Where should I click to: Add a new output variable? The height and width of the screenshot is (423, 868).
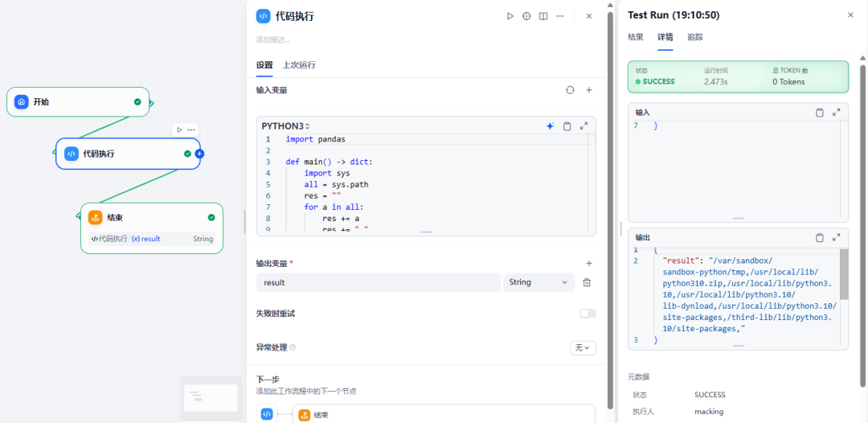tap(589, 264)
